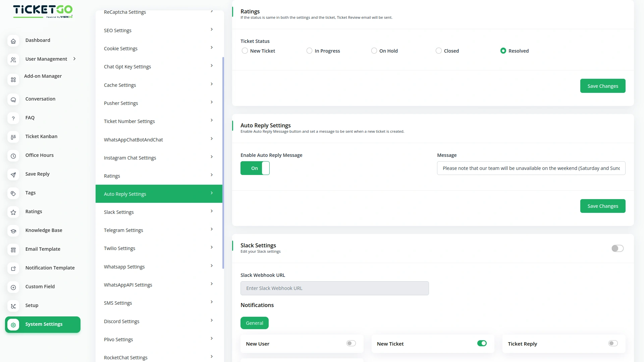Switch to the General notifications tab
Image resolution: width=644 pixels, height=362 pixels.
254,323
